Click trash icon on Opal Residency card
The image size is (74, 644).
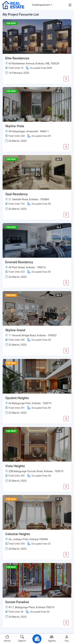pos(66,215)
